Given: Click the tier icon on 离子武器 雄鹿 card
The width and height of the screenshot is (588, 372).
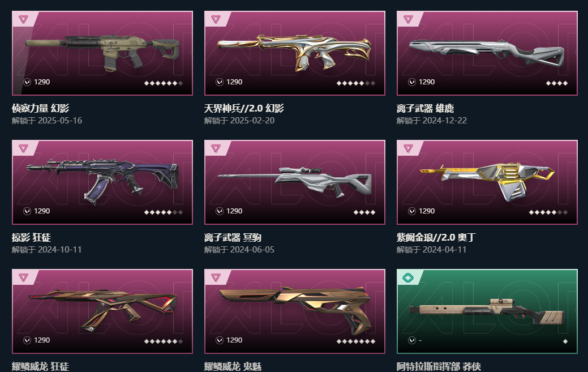Looking at the screenshot, I should pyautogui.click(x=408, y=19).
